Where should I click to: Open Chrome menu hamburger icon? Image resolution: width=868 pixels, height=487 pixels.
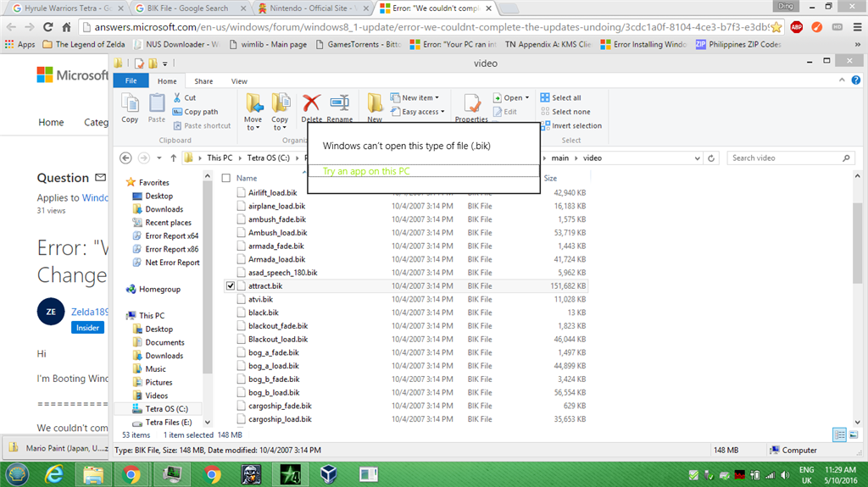pyautogui.click(x=858, y=27)
